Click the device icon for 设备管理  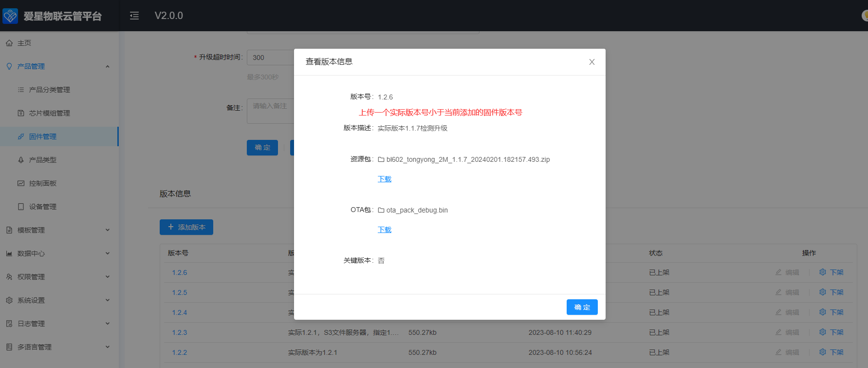coord(21,207)
